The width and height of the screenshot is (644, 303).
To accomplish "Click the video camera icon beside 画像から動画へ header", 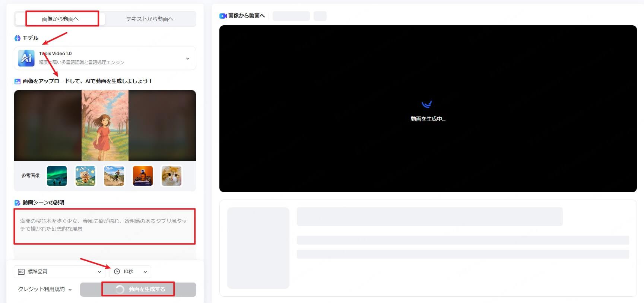I will pos(223,16).
